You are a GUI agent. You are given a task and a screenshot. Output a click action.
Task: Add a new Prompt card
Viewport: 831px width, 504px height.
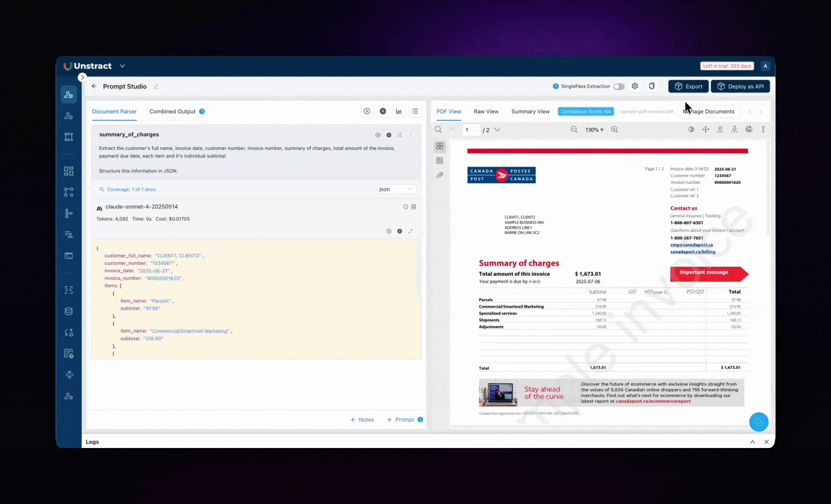(x=401, y=420)
